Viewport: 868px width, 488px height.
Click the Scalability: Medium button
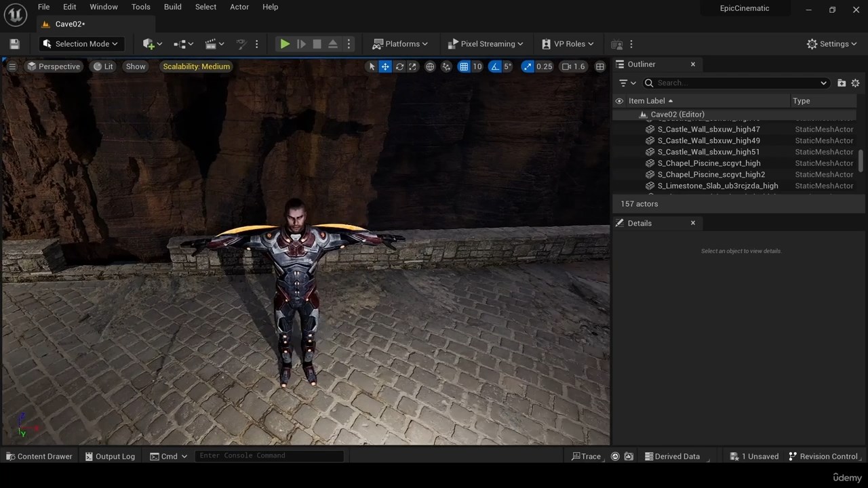tap(196, 66)
